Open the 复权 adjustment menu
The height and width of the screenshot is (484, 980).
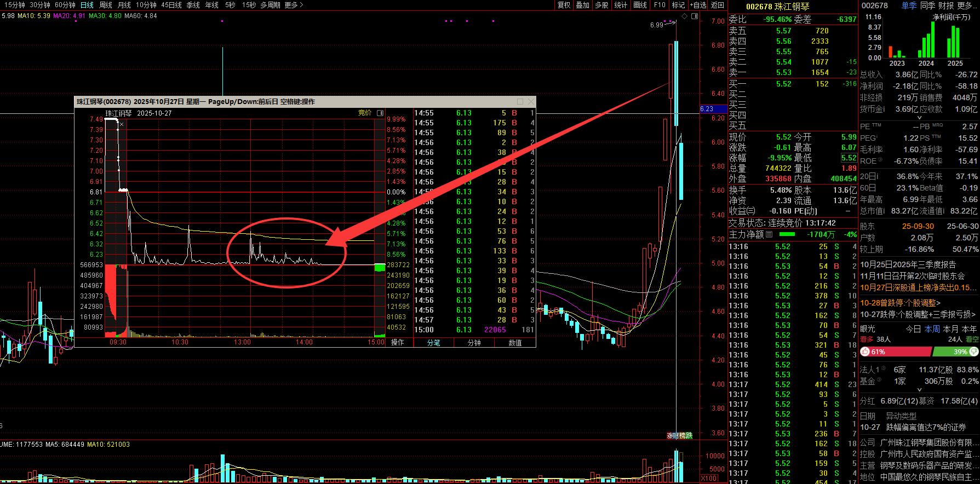(564, 5)
